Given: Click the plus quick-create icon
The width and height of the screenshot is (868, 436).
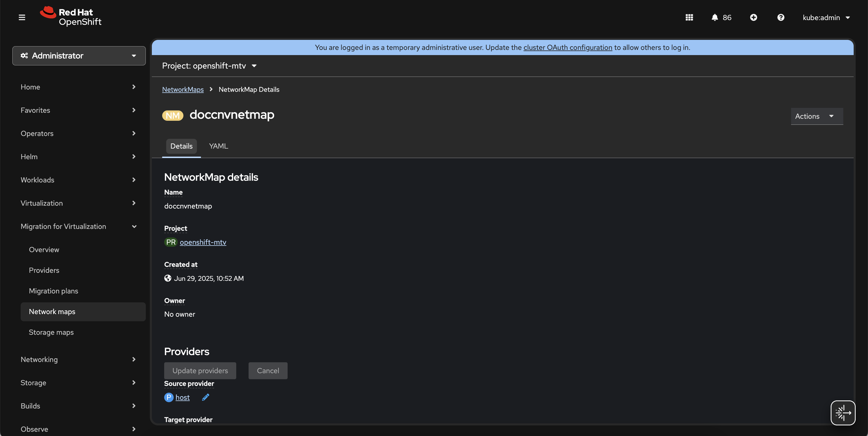Looking at the screenshot, I should (753, 17).
